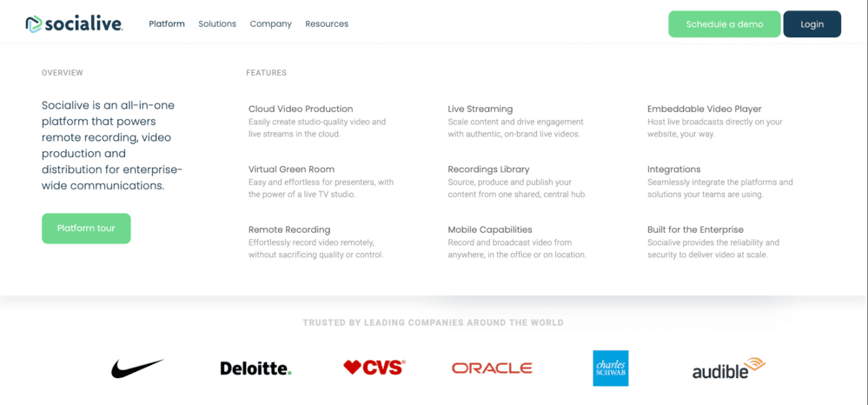Open Cloud Video Production feature

(x=301, y=110)
